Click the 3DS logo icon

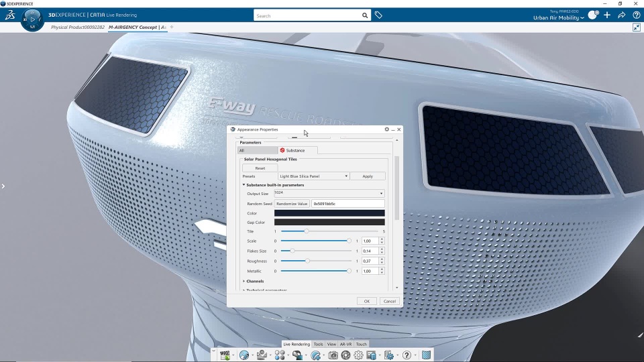coord(10,15)
